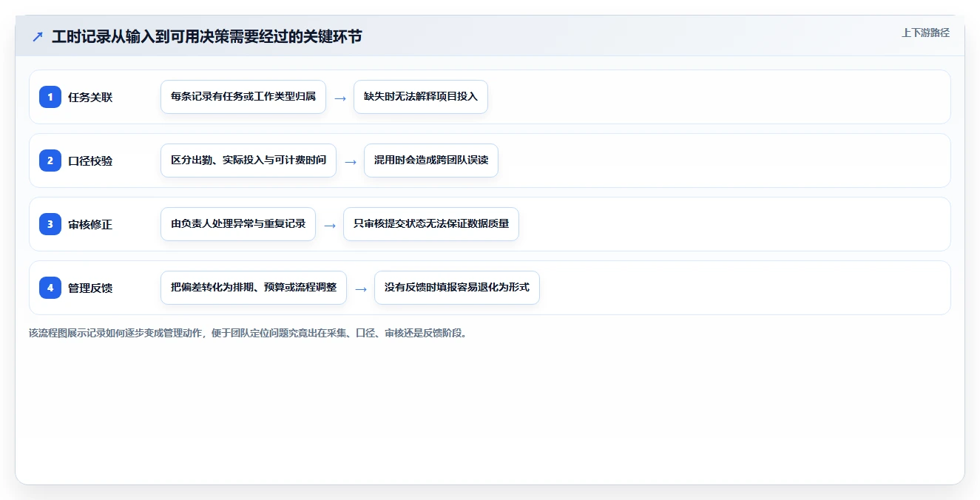Click the 上下游路径 label in the header
The image size is (980, 500).
pos(925,33)
